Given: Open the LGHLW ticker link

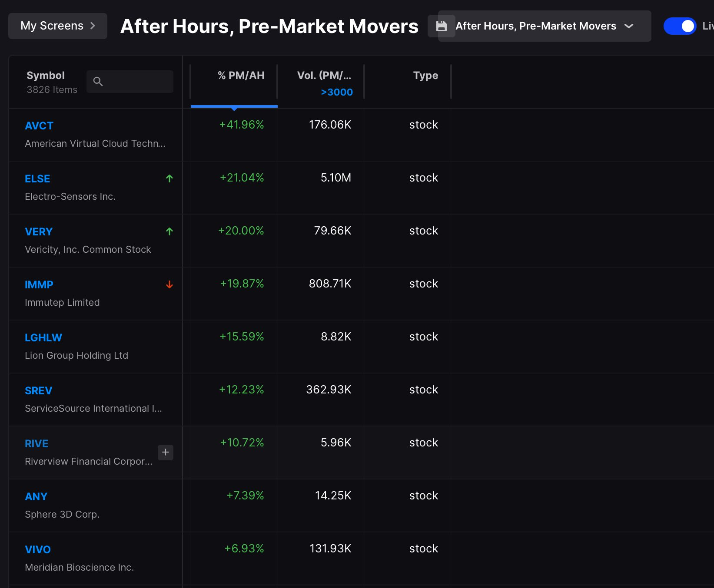Looking at the screenshot, I should (x=43, y=337).
